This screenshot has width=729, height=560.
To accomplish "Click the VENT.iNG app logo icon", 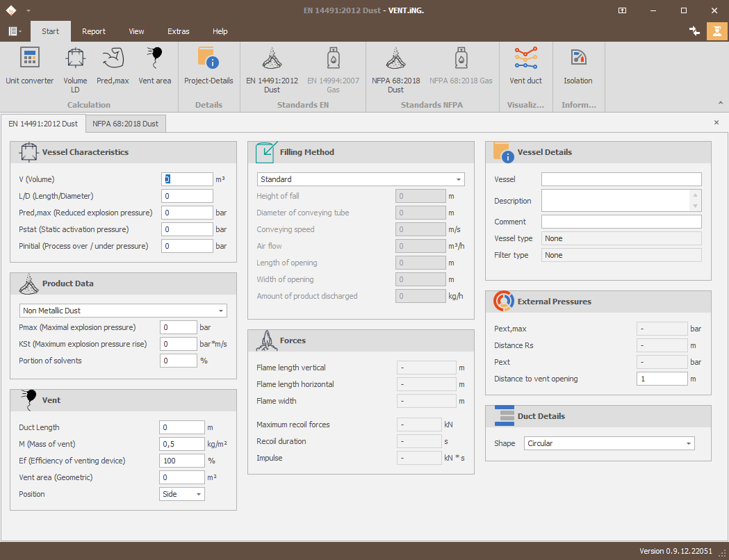I will [10, 10].
